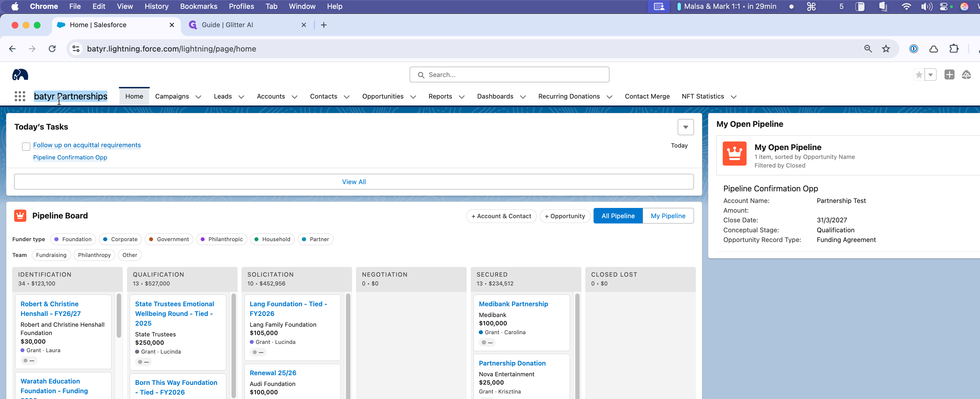The width and height of the screenshot is (980, 399).
Task: Open the Chrome History menu
Action: (156, 6)
